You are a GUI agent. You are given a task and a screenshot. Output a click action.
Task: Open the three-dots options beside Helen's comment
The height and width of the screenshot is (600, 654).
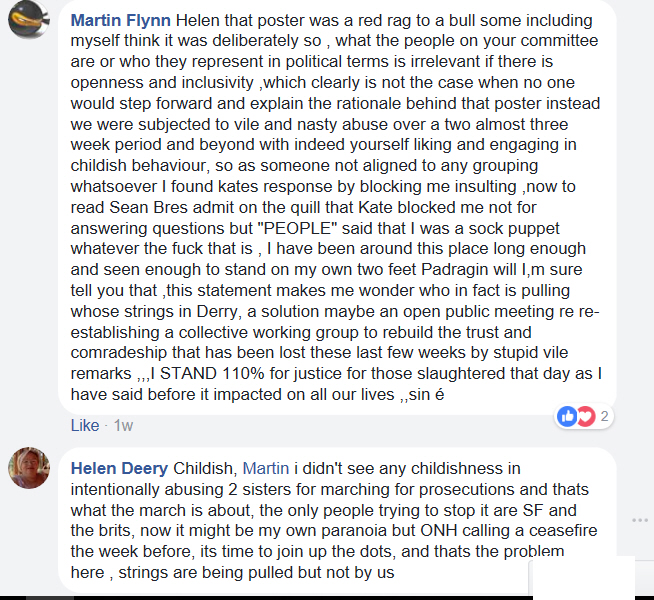[x=640, y=520]
